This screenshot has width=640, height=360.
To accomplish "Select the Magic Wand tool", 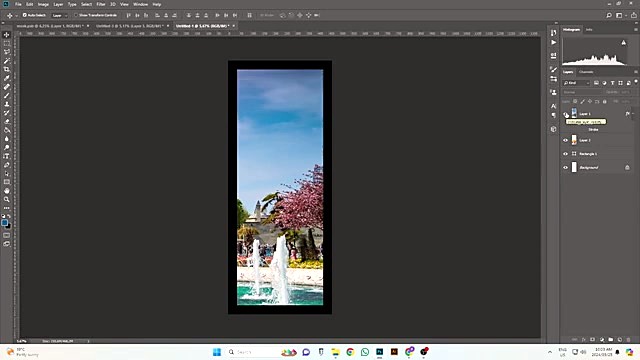I will coord(7,61).
